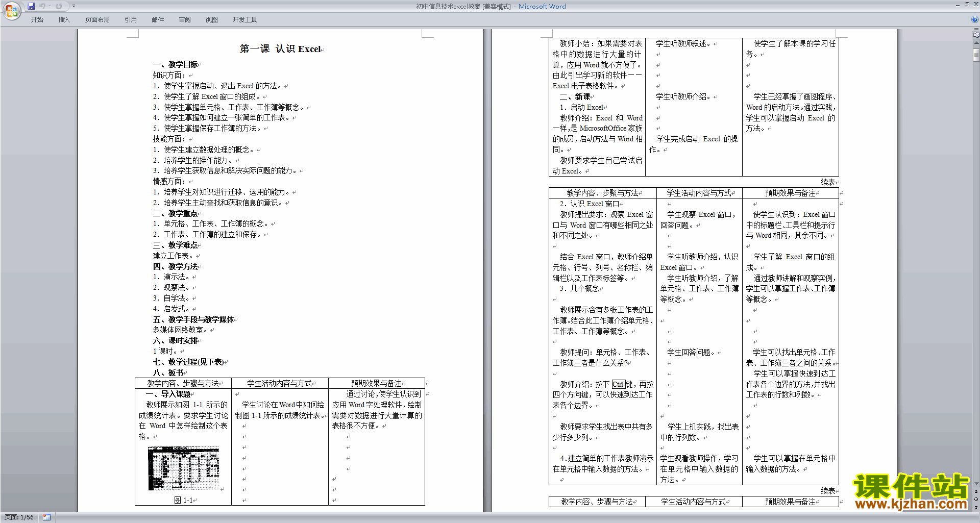
Task: Open the 引用 ribbon tab
Action: tap(130, 20)
